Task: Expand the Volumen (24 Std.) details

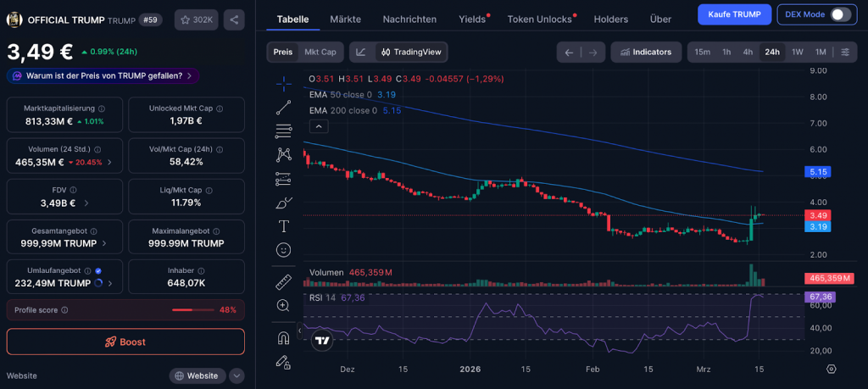Action: pos(109,162)
